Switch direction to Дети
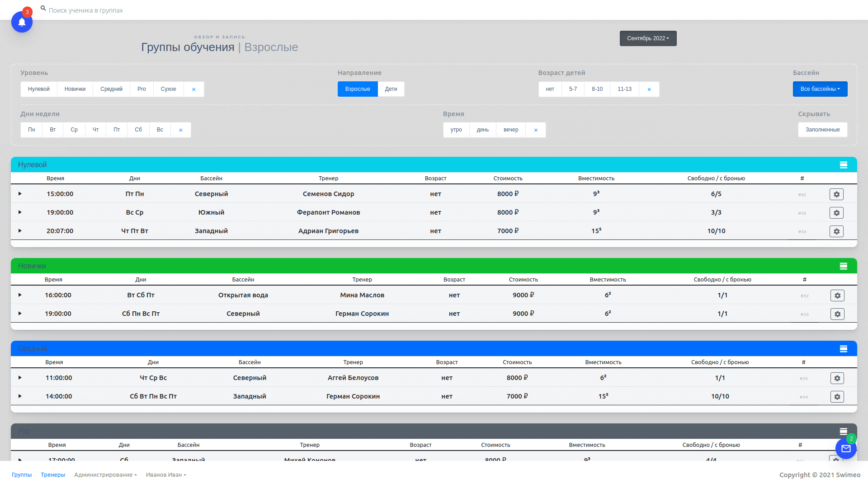This screenshot has width=868, height=488. (x=391, y=89)
